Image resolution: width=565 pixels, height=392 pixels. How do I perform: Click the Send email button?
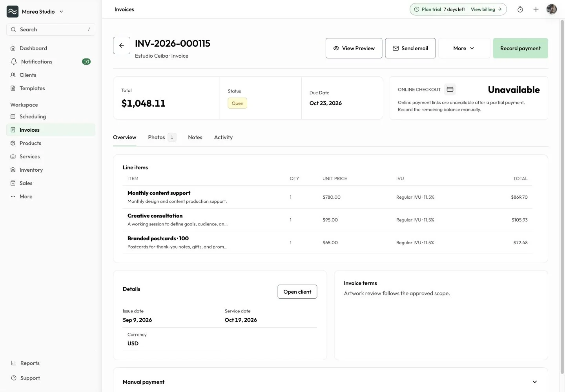click(x=410, y=48)
